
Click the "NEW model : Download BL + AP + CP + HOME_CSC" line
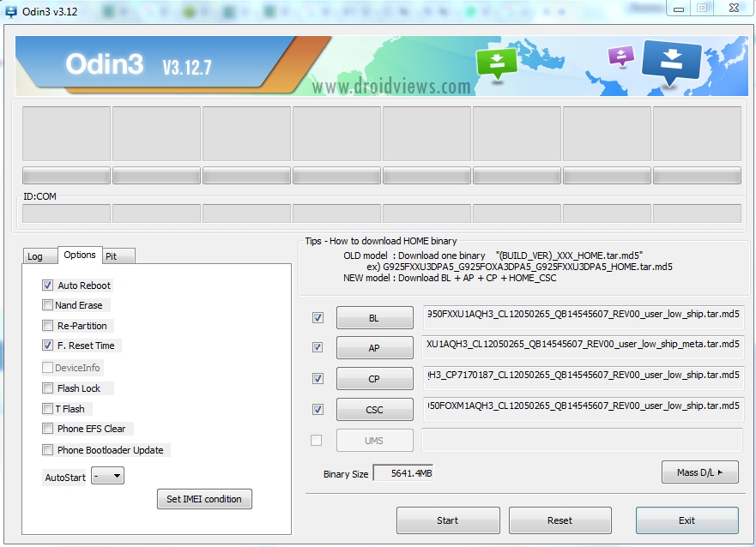click(x=450, y=278)
